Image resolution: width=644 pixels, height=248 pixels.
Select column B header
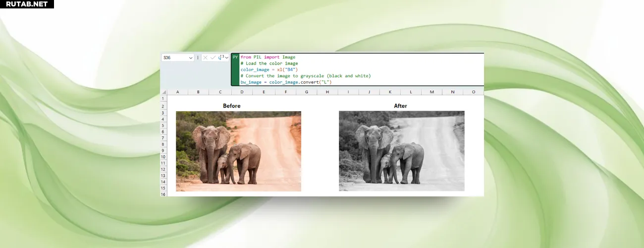pos(198,92)
